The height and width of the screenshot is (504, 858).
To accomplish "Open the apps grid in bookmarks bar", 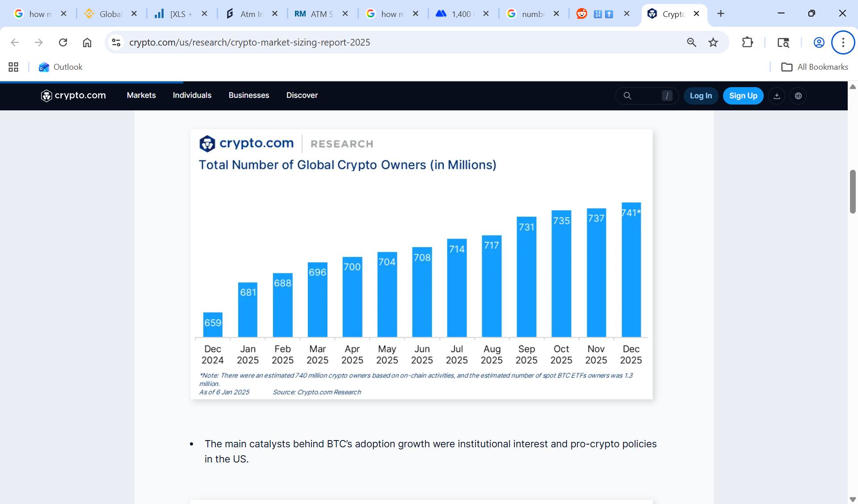I will (x=13, y=67).
